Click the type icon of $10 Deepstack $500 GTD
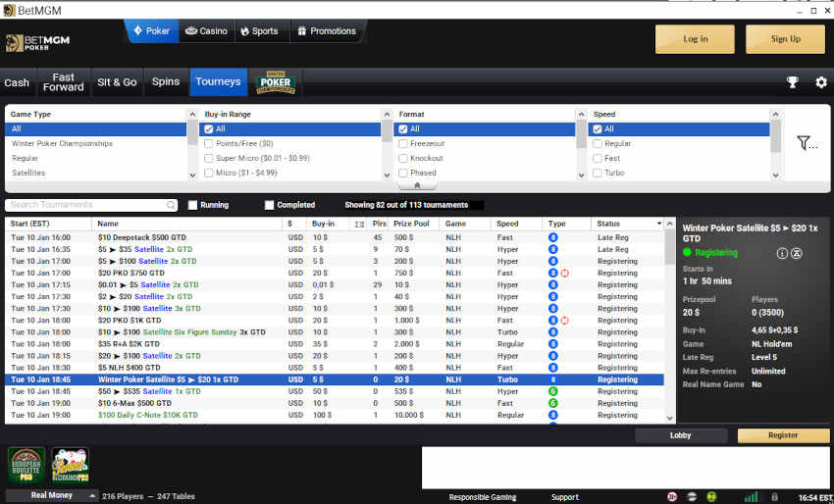This screenshot has width=834, height=504. coord(553,237)
